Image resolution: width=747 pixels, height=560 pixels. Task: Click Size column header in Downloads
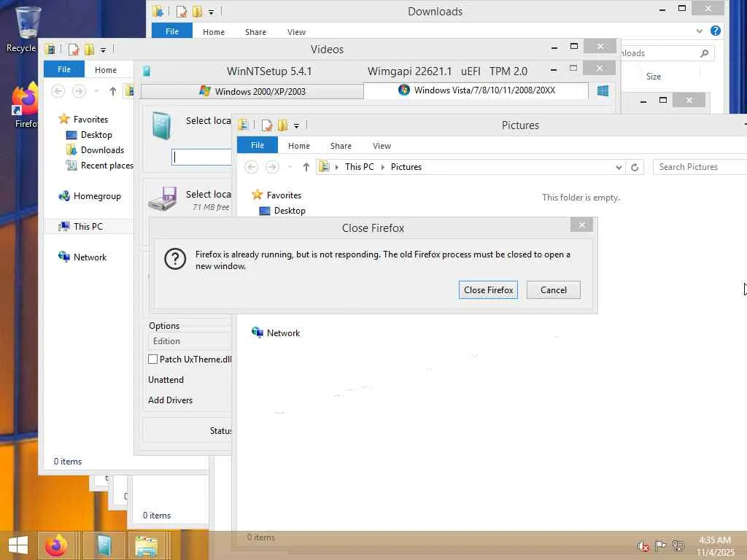653,76
